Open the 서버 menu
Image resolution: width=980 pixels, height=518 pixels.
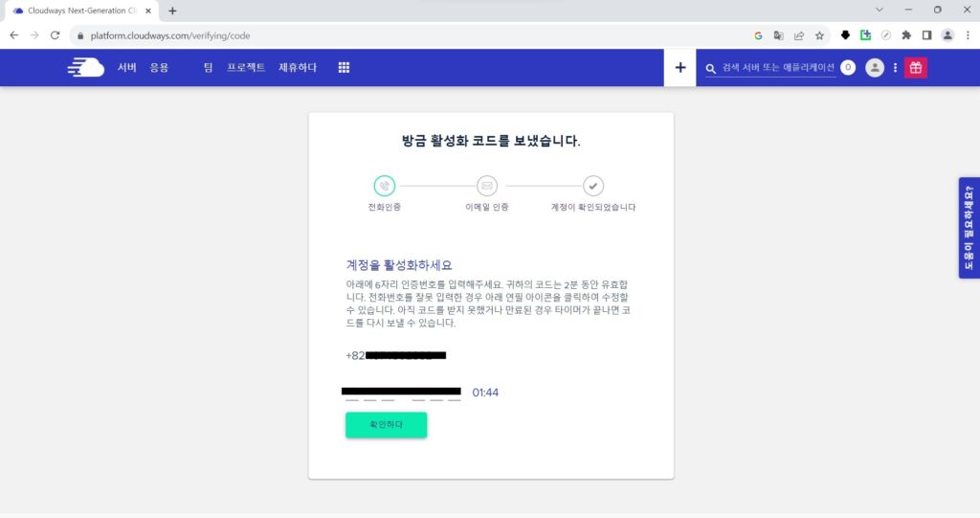point(127,68)
